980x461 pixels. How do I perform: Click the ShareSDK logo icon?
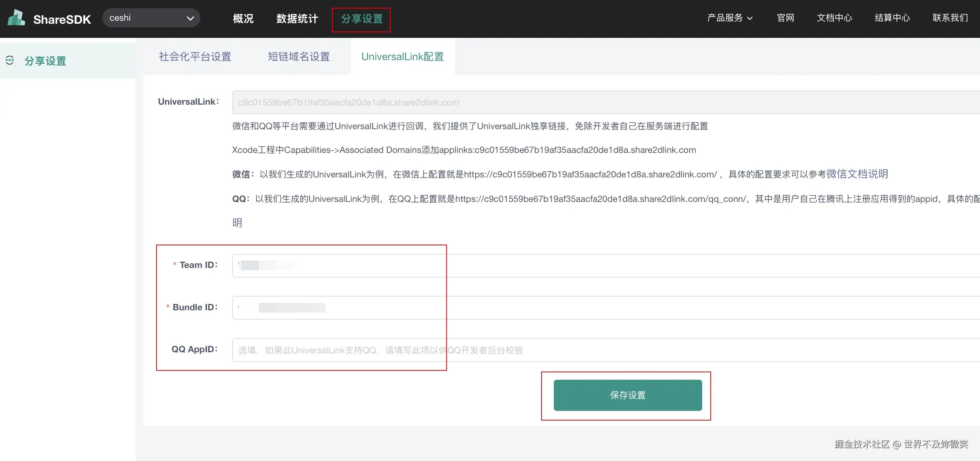[16, 18]
